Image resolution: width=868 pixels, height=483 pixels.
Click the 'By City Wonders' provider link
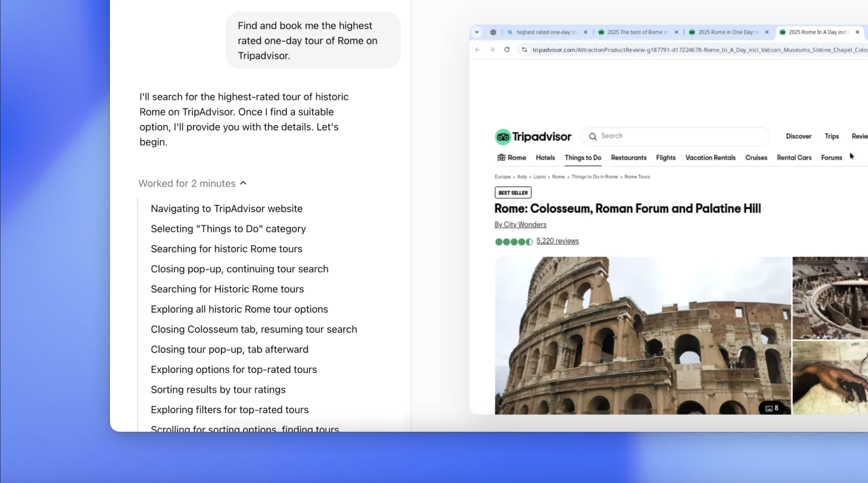click(x=520, y=224)
